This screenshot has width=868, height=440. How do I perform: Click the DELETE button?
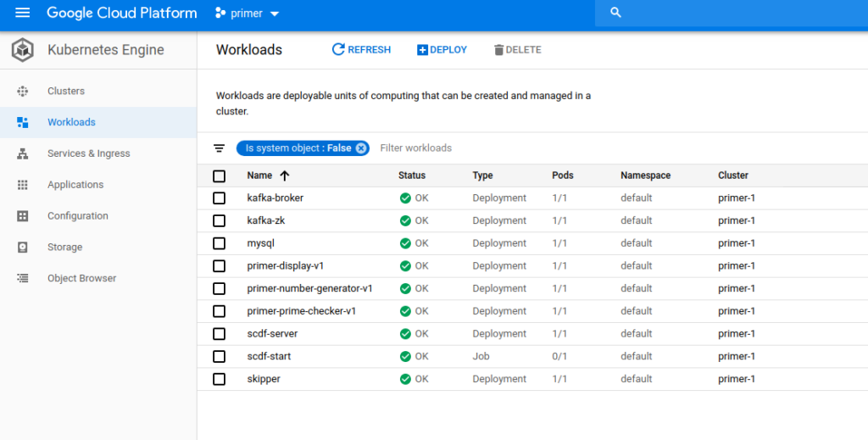518,50
